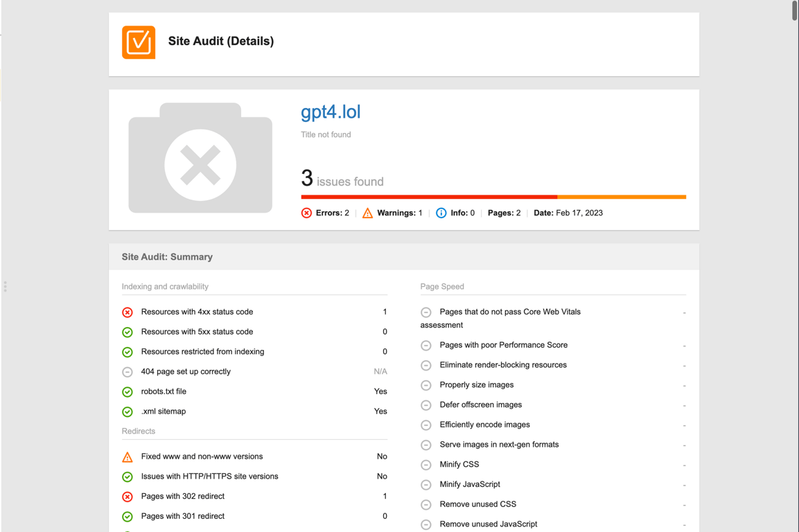
Task: Select 'Pages with poor Performance Score' text
Action: pyautogui.click(x=504, y=345)
